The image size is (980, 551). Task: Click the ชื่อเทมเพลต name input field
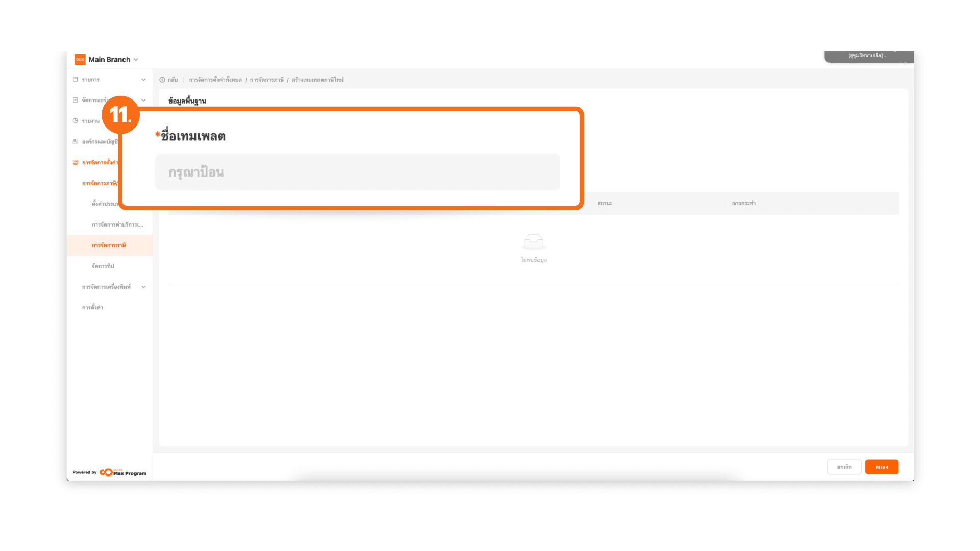(357, 172)
